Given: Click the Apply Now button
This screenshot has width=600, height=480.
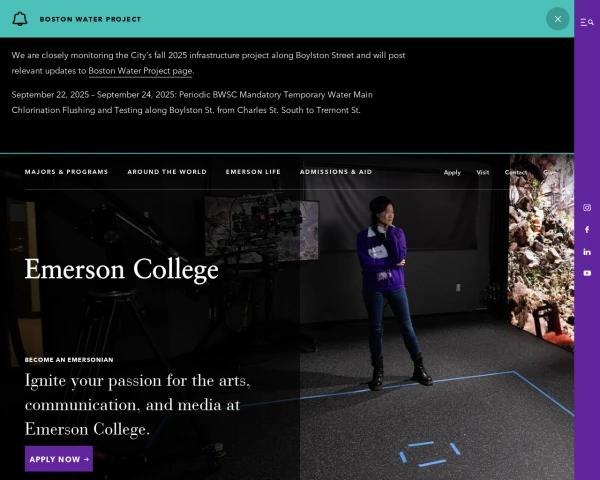Looking at the screenshot, I should tap(59, 459).
